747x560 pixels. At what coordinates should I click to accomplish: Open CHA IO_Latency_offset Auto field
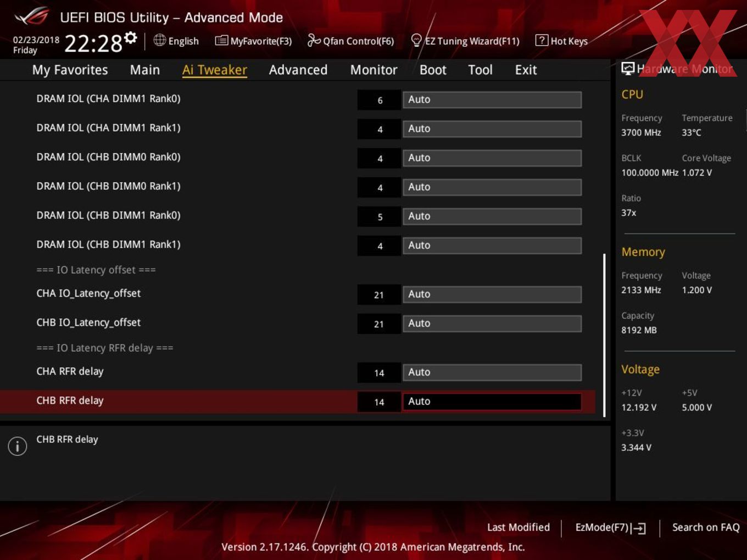(492, 294)
